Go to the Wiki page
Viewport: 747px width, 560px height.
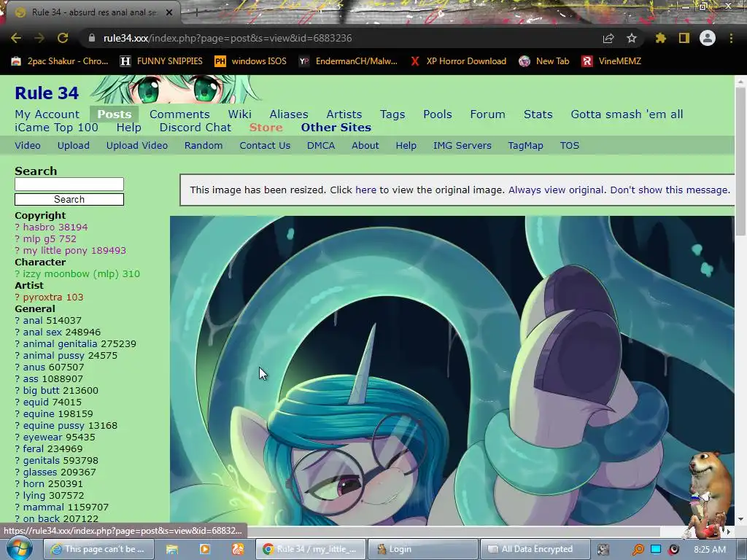(239, 114)
